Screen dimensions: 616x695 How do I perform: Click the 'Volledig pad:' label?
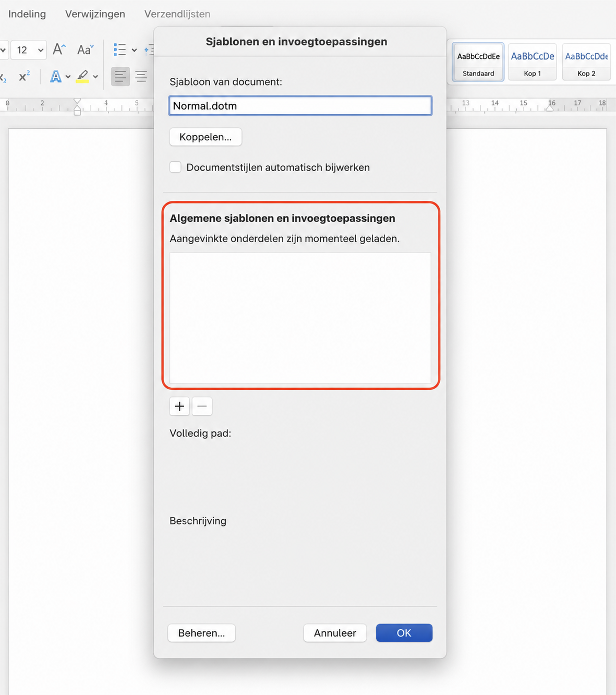pos(200,434)
